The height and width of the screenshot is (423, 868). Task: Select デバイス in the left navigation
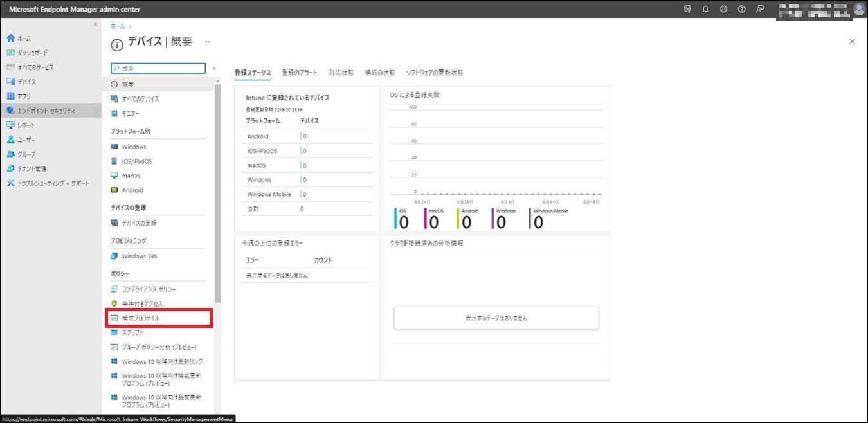50,82
